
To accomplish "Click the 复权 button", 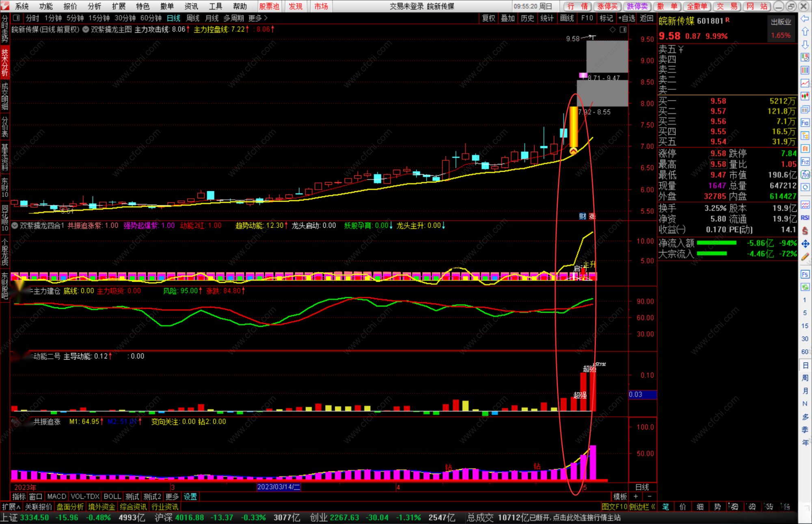I will tap(488, 18).
